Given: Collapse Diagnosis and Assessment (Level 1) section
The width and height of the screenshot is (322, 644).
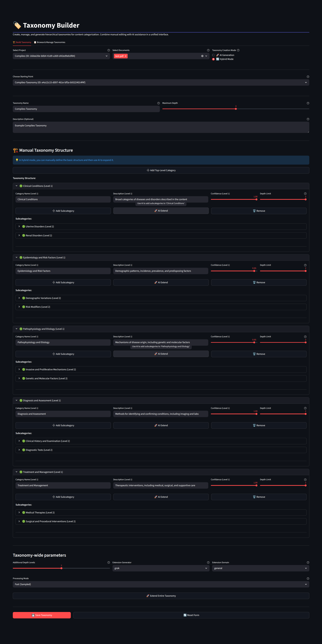Looking at the screenshot, I should [x=161, y=401].
